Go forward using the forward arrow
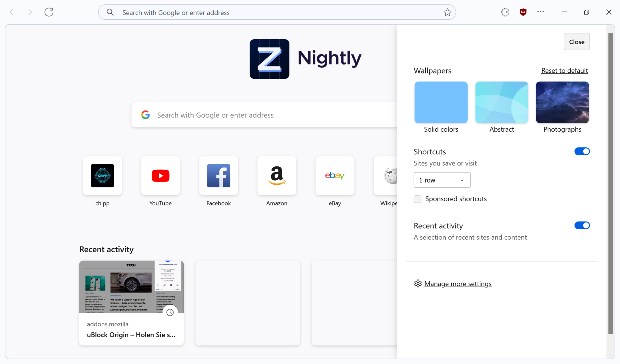 30,12
